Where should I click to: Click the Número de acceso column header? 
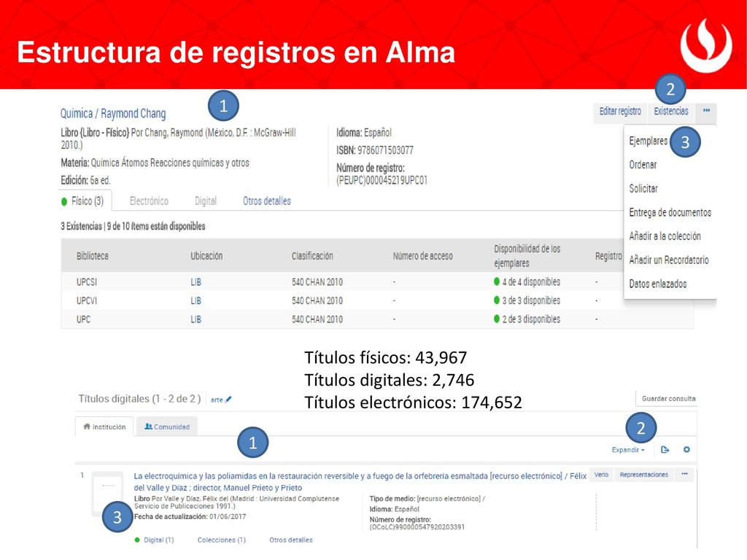click(x=422, y=256)
